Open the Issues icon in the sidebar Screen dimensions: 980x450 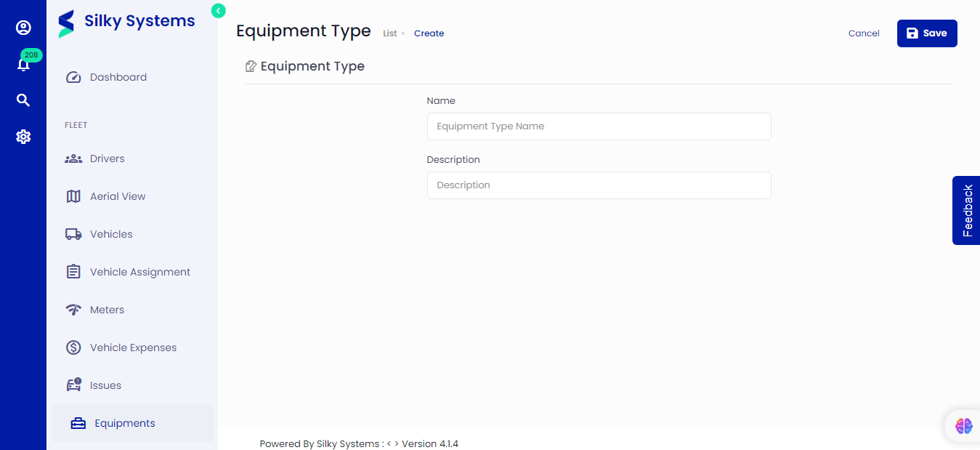(73, 385)
